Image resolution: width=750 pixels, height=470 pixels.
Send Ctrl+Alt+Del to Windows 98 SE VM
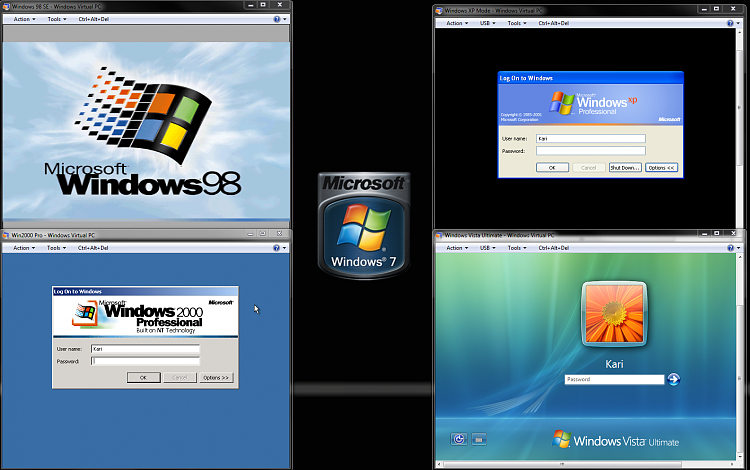[94, 19]
